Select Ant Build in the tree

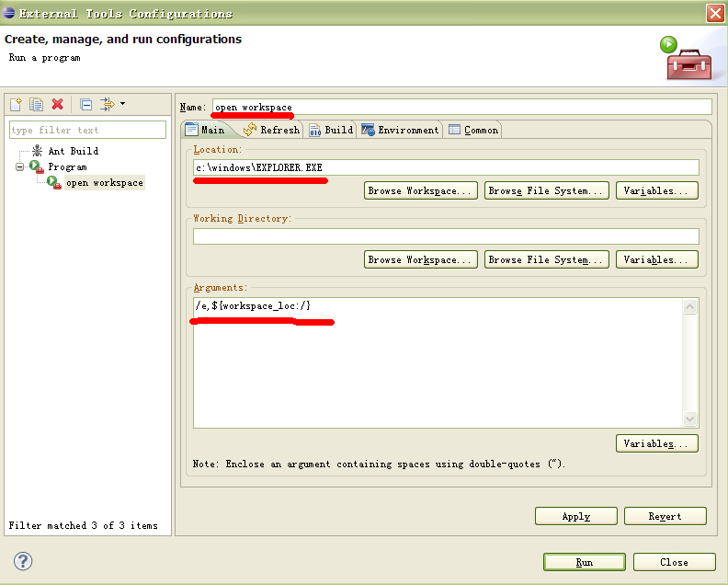pos(74,151)
